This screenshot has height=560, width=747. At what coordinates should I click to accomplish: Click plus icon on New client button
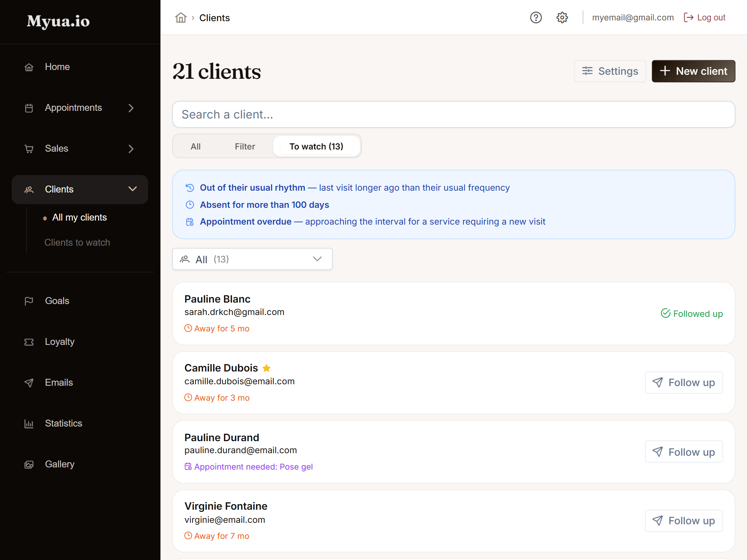665,71
